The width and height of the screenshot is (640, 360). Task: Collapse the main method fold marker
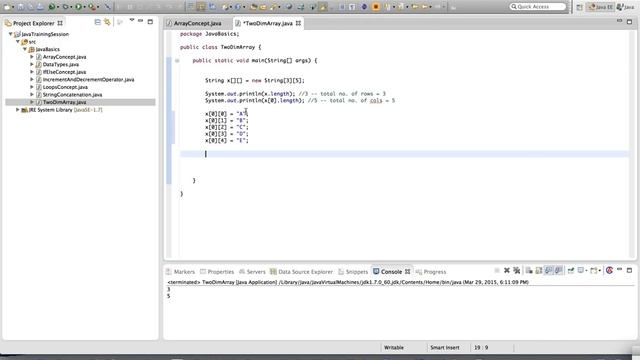177,61
